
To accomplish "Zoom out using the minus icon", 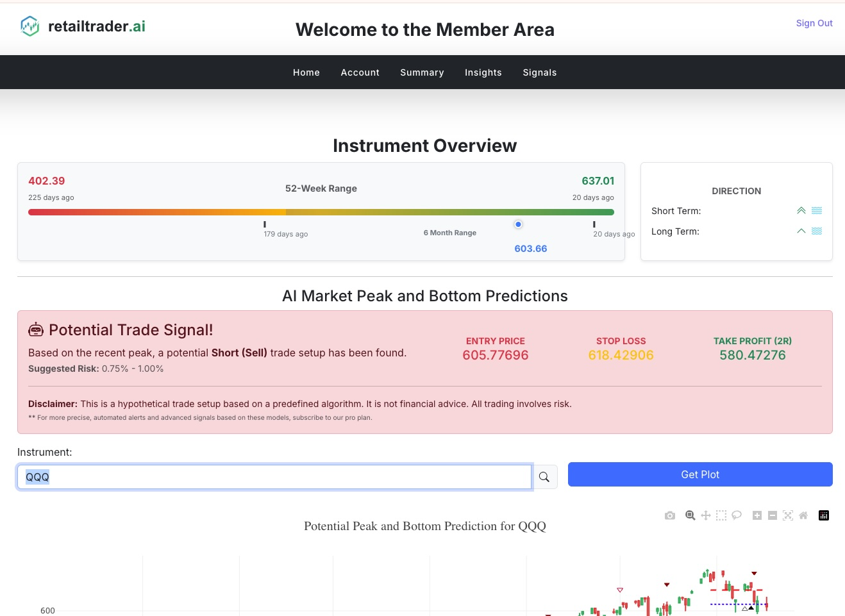I will point(773,515).
